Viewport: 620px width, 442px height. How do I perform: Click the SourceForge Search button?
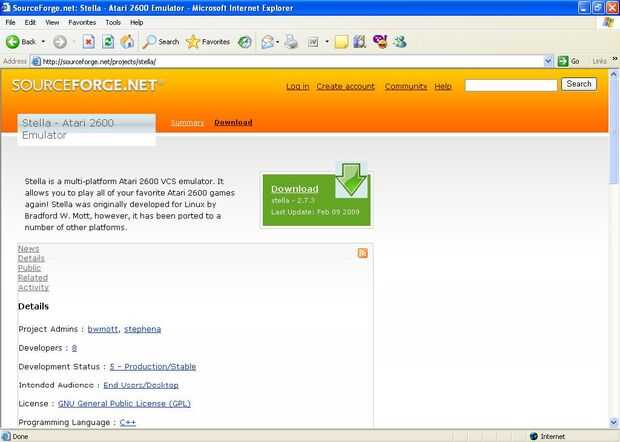pos(579,84)
